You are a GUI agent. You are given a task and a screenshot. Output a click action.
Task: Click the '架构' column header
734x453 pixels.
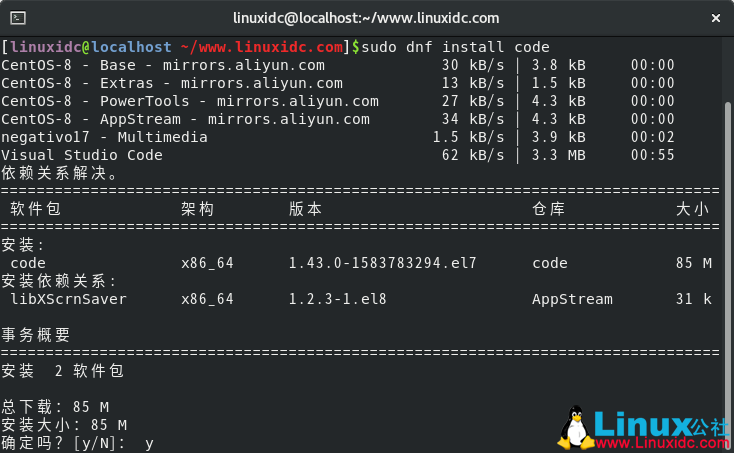tap(198, 209)
